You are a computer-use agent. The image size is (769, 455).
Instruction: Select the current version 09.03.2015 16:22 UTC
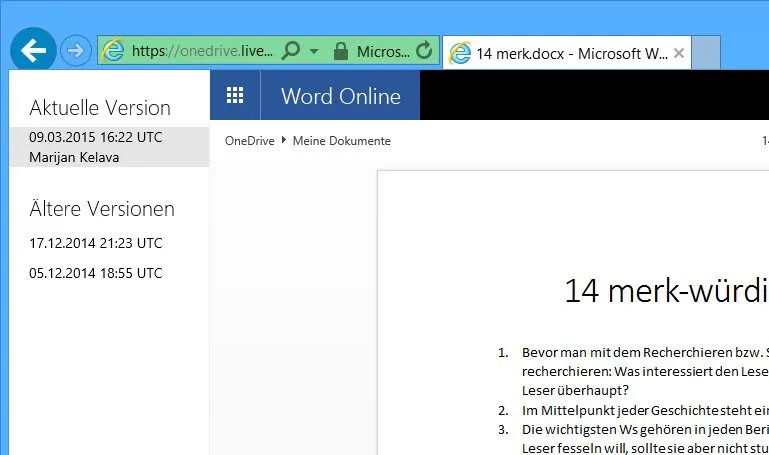pyautogui.click(x=109, y=147)
